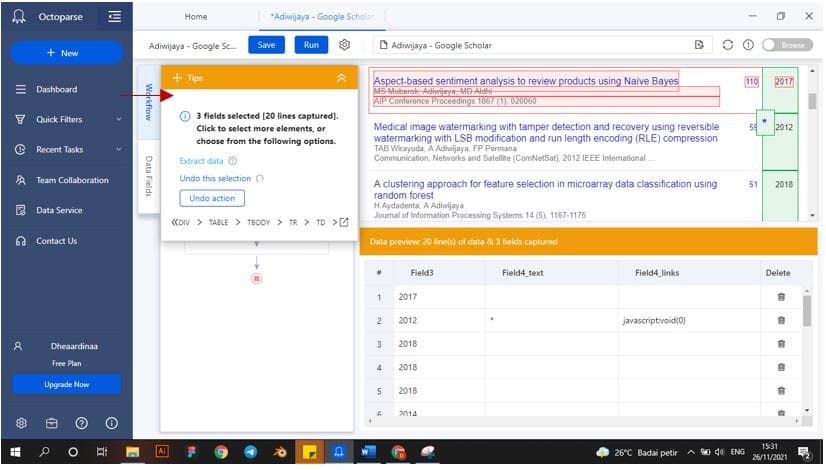Collapse the Tips panel with chevron
The image size is (826, 470).
(x=341, y=77)
